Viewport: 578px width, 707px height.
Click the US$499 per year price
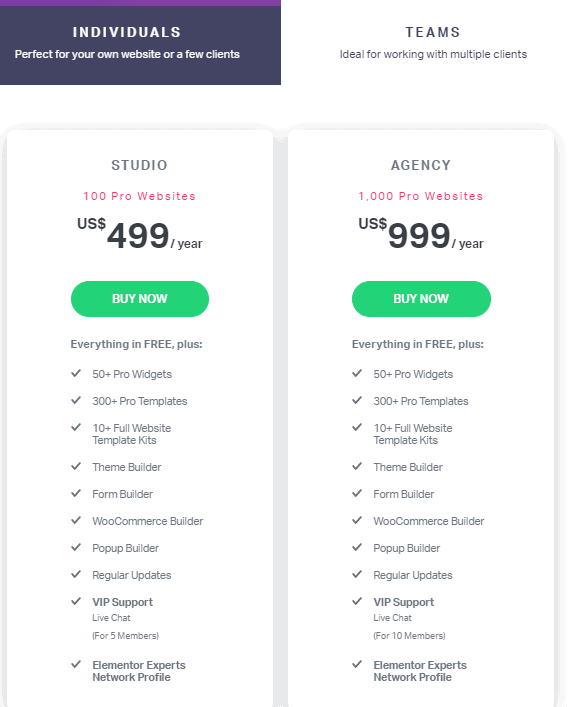(x=140, y=234)
